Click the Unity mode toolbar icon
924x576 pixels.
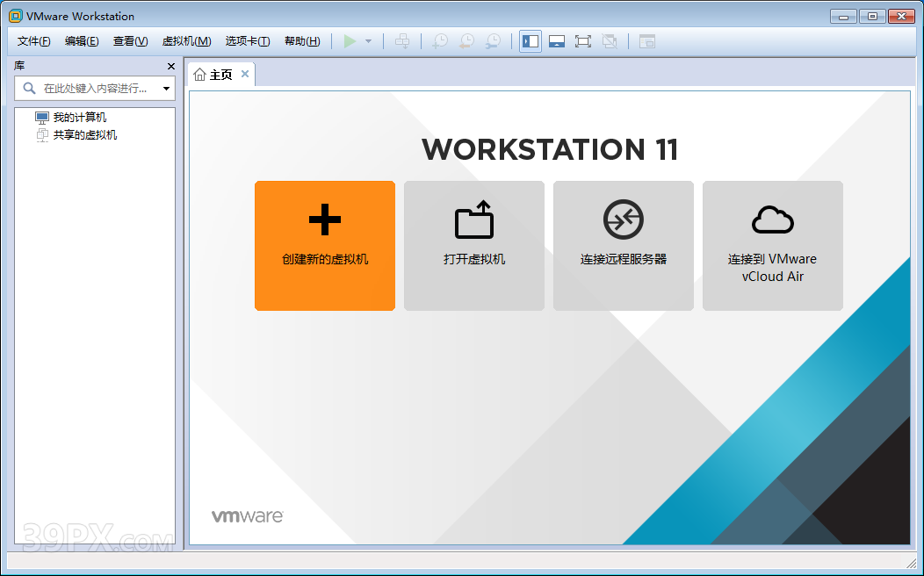(610, 41)
